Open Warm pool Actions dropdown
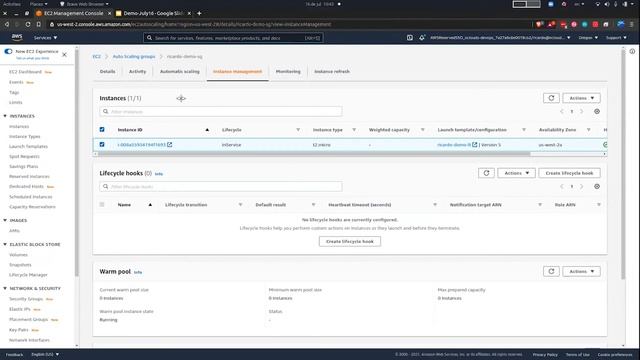The image size is (640, 360). click(x=581, y=271)
